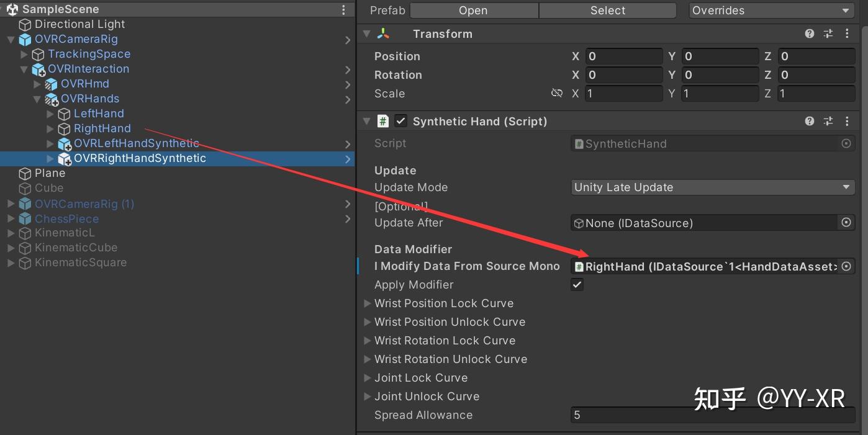Open the Update Mode dropdown
Screen dimensions: 868x435
click(712, 187)
